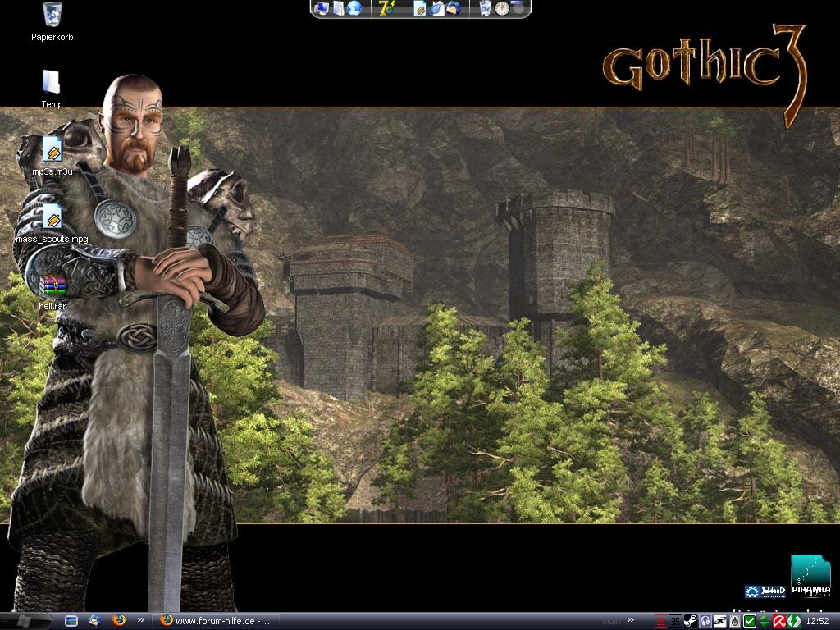Click the red Avira tray icon
The image size is (840, 630).
[779, 621]
